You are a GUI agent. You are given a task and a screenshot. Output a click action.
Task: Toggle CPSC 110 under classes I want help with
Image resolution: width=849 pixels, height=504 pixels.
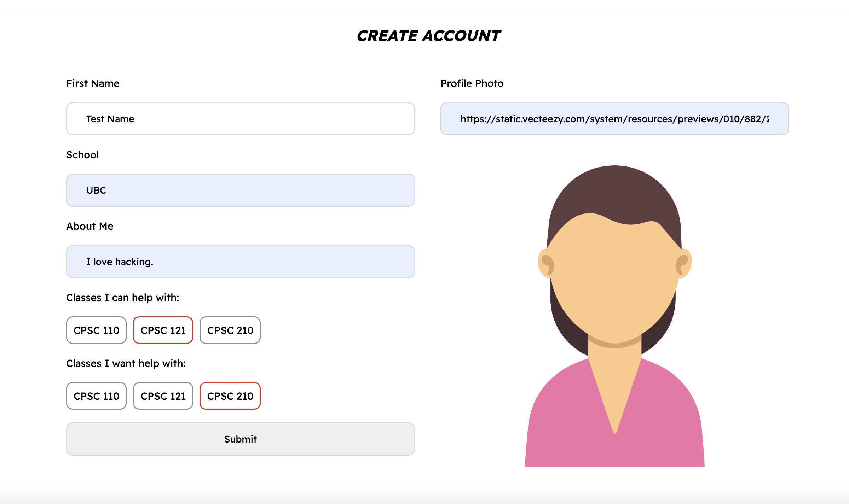(96, 396)
